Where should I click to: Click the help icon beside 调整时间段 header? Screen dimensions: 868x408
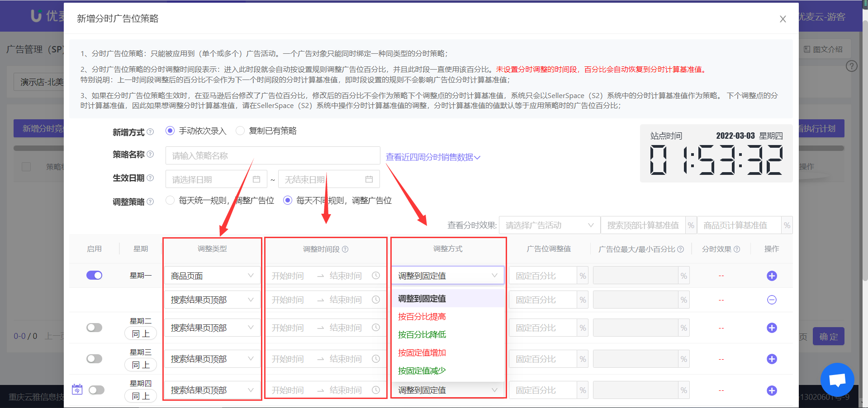tap(345, 249)
